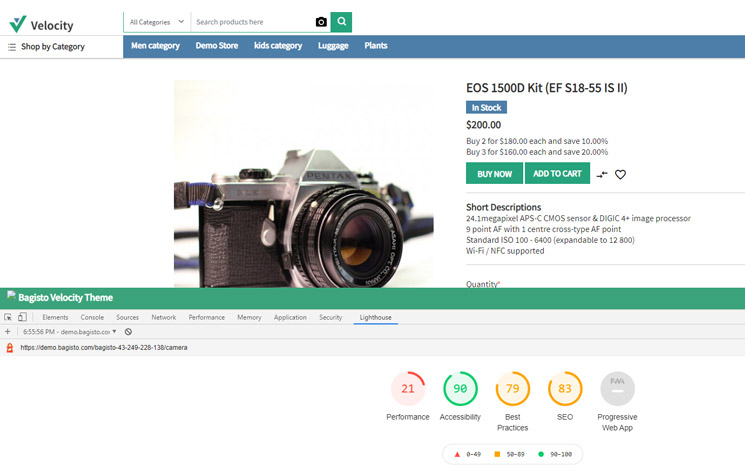Click the Velocity logo
Screen dimensions: 745x472
[x=41, y=24]
